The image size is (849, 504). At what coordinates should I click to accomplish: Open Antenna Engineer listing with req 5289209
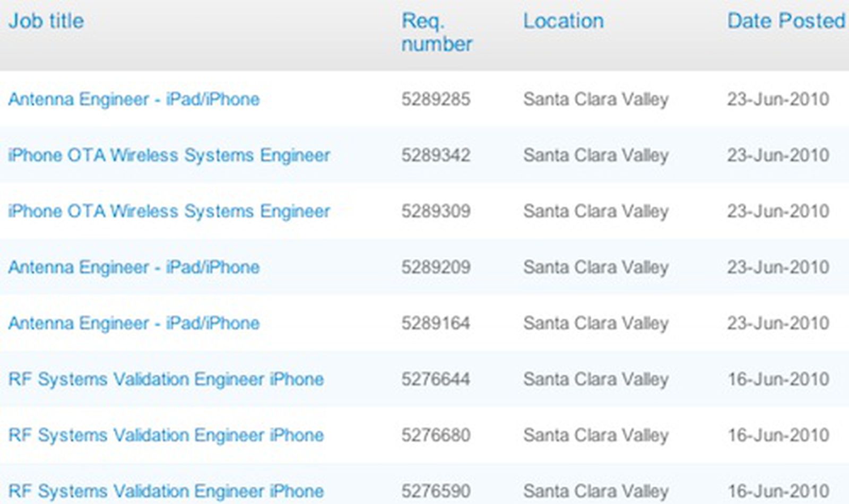click(x=134, y=267)
